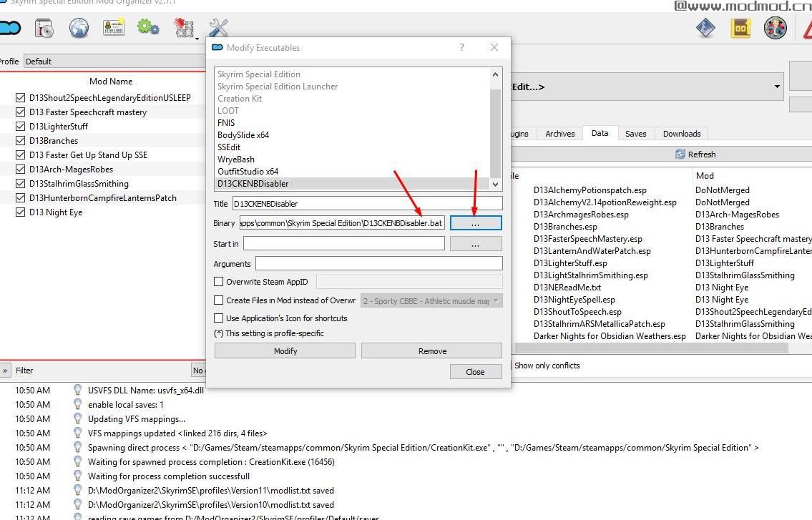Screen dimensions: 812x520
Task: Toggle D13Branches mod checkbox
Action: click(20, 140)
